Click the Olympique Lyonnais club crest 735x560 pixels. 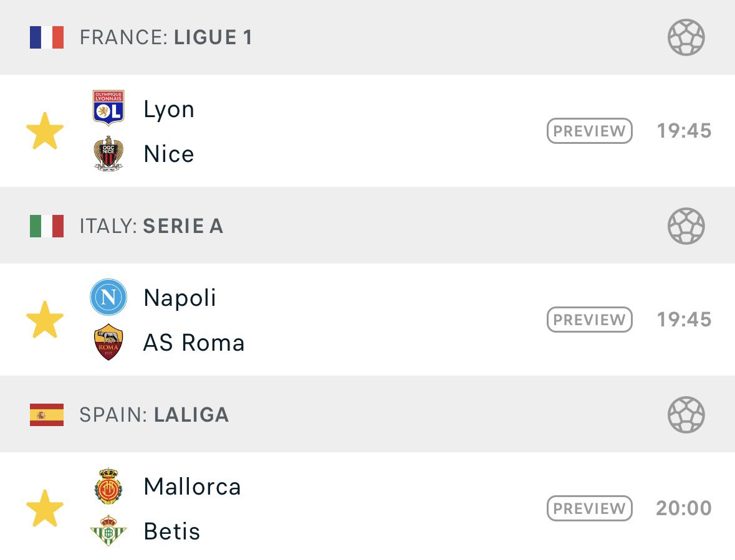pyautogui.click(x=108, y=108)
